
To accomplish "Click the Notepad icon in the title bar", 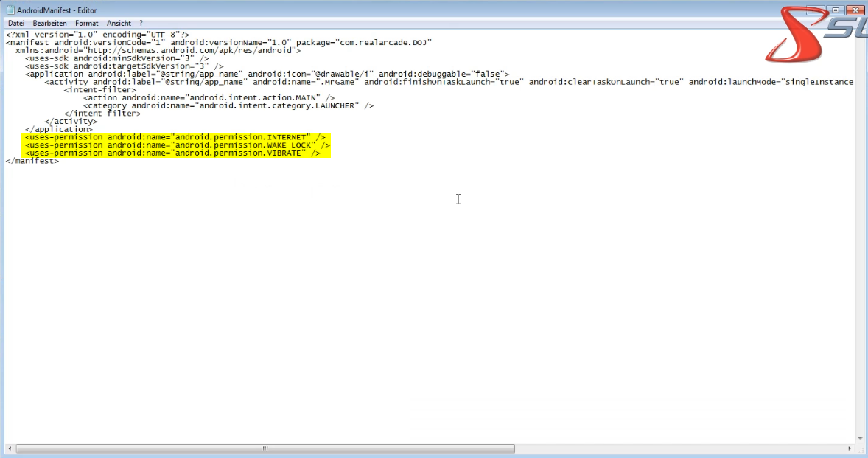I will 10,10.
